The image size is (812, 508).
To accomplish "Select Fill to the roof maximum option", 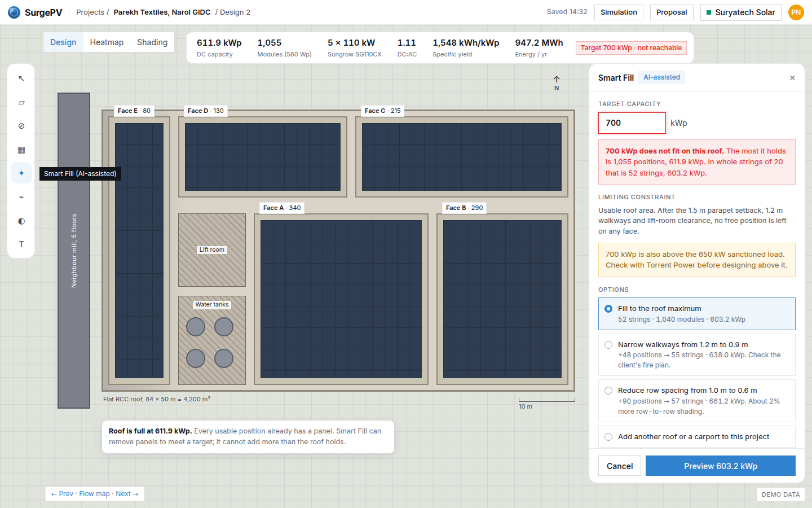I will pyautogui.click(x=697, y=314).
